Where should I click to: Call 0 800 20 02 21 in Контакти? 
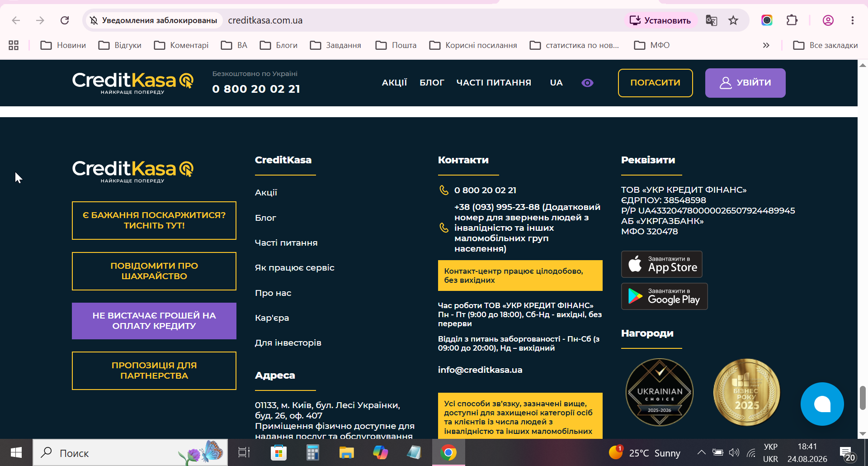pyautogui.click(x=485, y=190)
